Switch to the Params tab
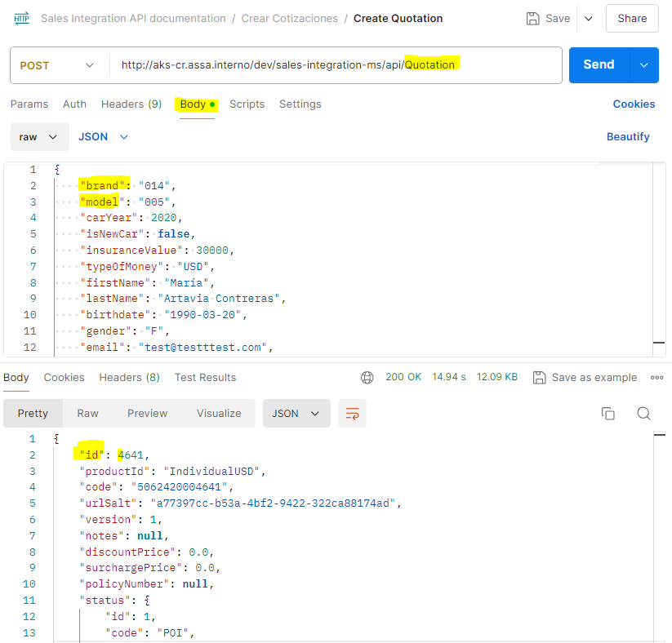This screenshot has height=643, width=672. [29, 104]
